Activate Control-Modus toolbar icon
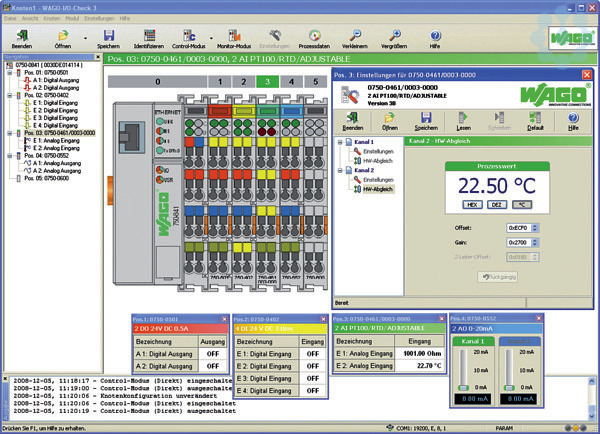 [188, 36]
